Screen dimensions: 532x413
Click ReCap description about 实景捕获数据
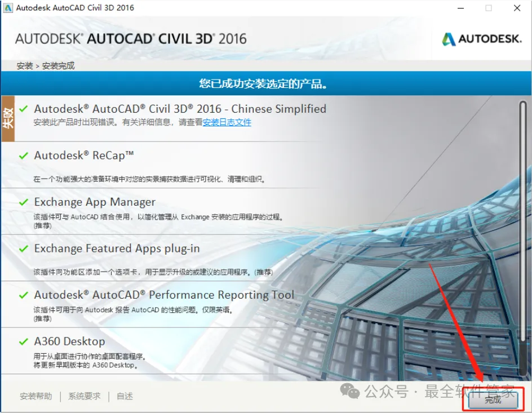pos(149,179)
